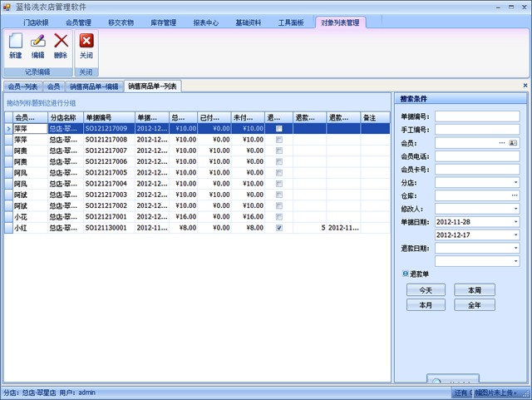Click row indicator arrow of SO121217009

pos(9,129)
